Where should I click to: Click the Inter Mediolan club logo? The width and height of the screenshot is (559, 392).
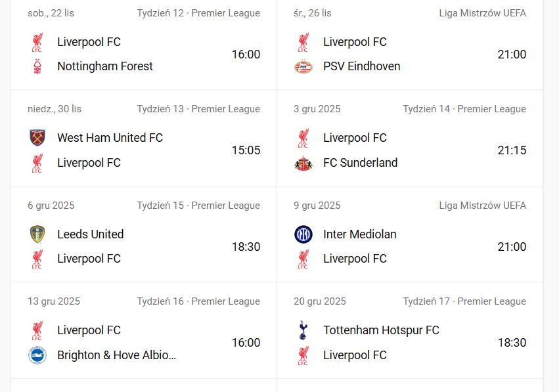point(303,234)
